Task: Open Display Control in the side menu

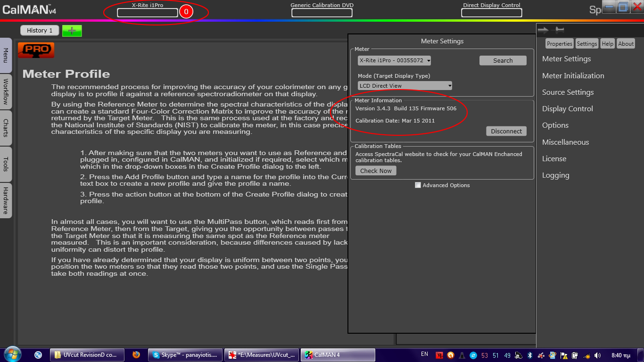Action: [567, 108]
